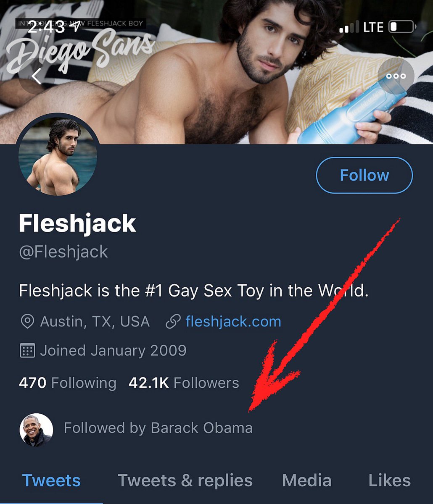The image size is (433, 504).
Task: Open the three-dot more options menu
Action: tap(396, 76)
